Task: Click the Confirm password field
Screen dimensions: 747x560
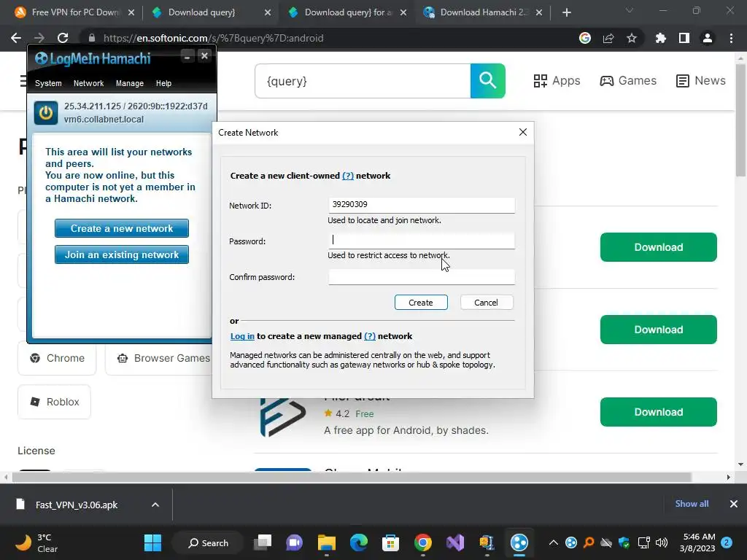Action: pyautogui.click(x=421, y=276)
